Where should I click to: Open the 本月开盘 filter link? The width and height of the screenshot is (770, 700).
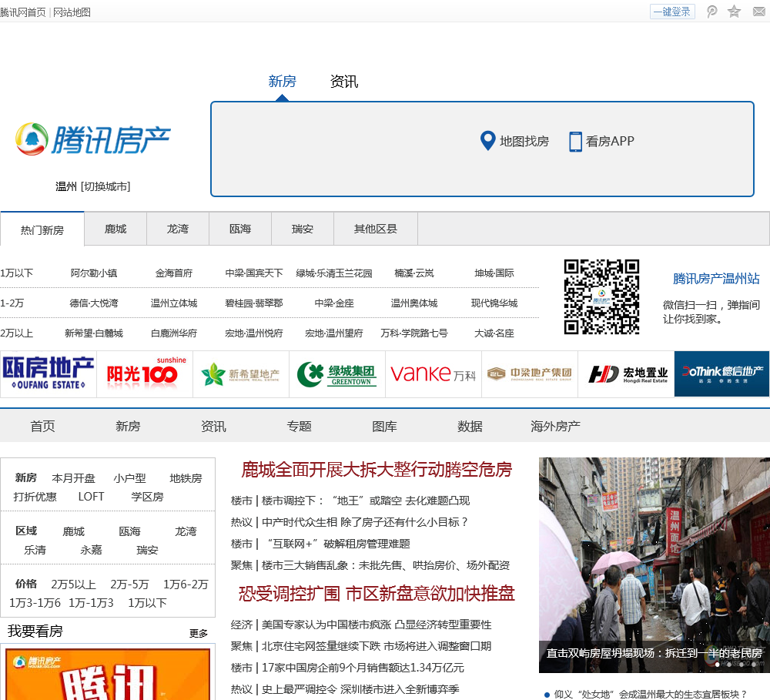coord(74,478)
